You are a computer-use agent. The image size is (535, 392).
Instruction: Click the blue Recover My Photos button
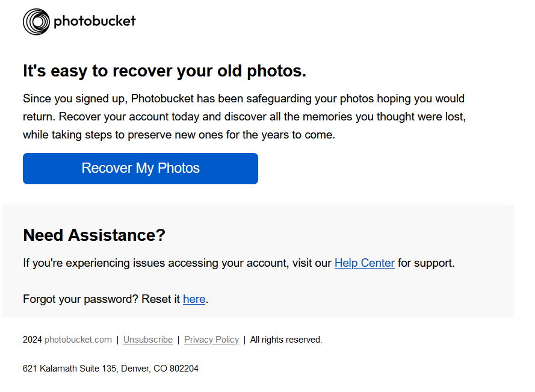coord(140,169)
